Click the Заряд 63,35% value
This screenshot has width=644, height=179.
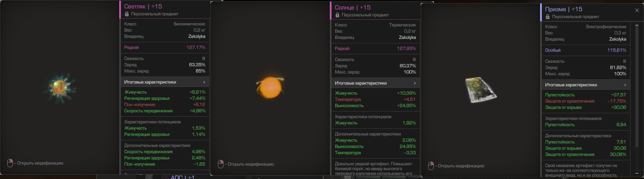click(x=197, y=65)
